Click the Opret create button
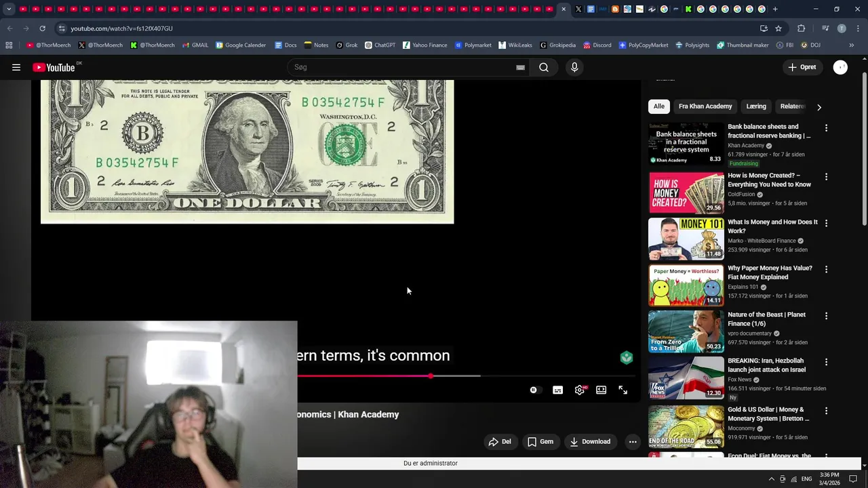The width and height of the screenshot is (868, 488). pos(802,67)
